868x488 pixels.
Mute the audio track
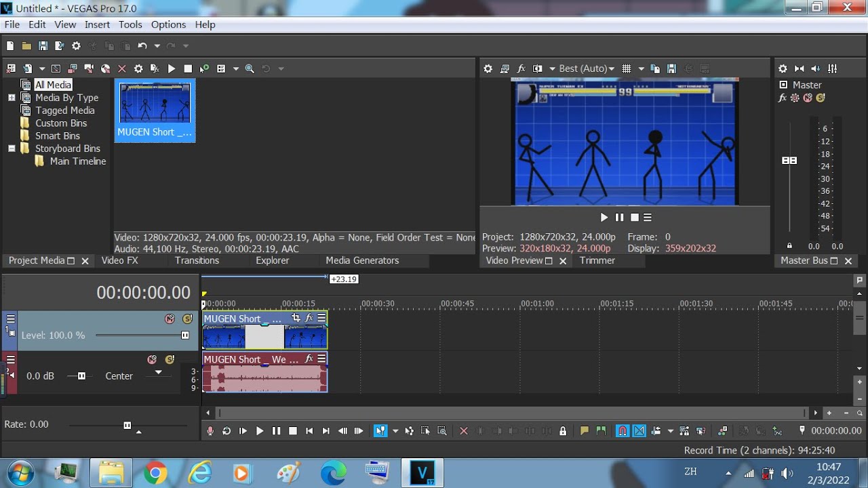tap(152, 359)
